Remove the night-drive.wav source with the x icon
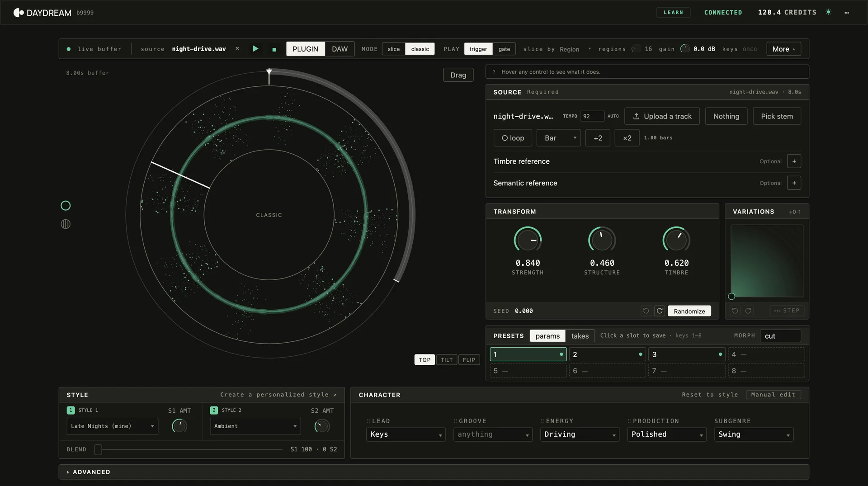Viewport: 868px width, 486px height. 237,48
